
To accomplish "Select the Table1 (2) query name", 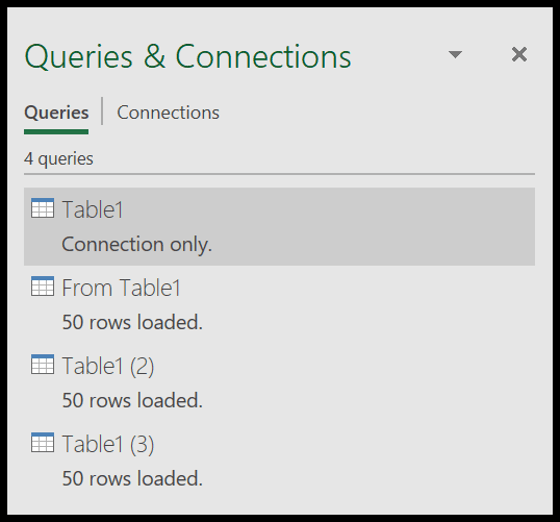I will tap(108, 366).
